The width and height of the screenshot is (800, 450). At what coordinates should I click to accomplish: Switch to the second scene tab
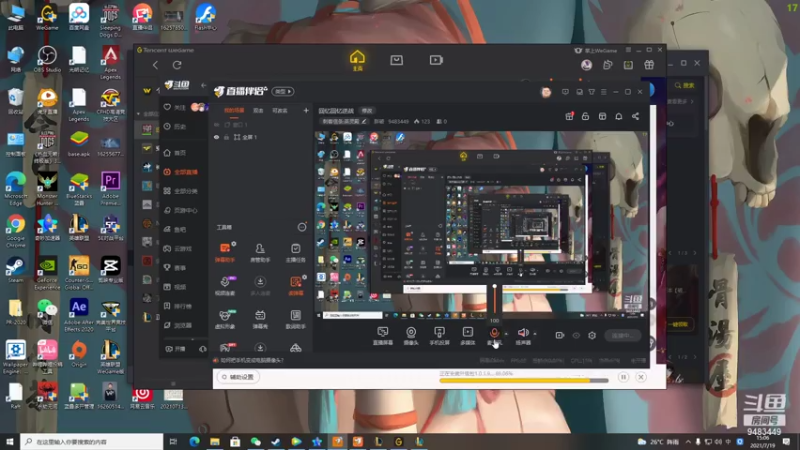coord(258,110)
